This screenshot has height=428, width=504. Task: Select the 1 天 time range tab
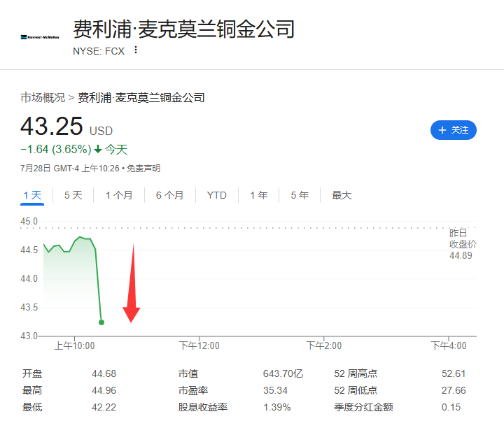(32, 195)
